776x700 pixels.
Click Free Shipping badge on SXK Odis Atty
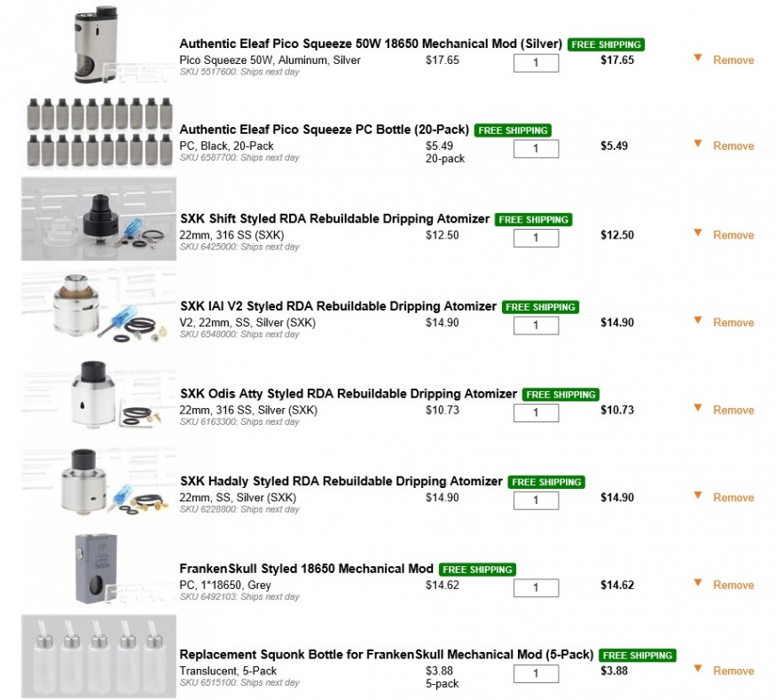[x=560, y=394]
